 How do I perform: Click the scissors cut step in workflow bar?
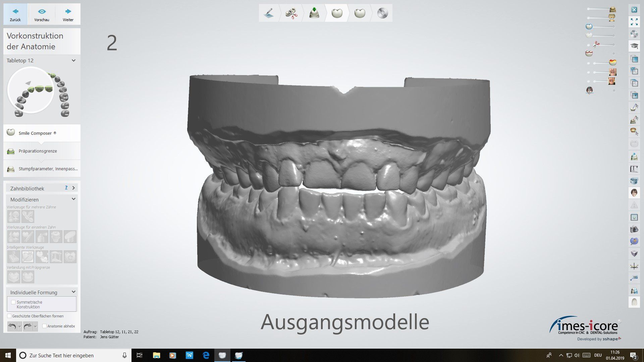[291, 13]
